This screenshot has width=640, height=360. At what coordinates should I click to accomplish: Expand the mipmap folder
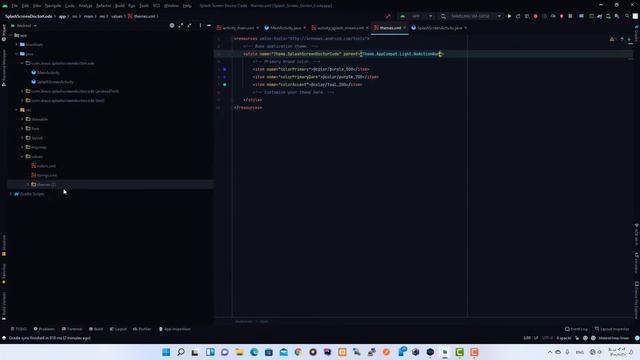[22, 147]
